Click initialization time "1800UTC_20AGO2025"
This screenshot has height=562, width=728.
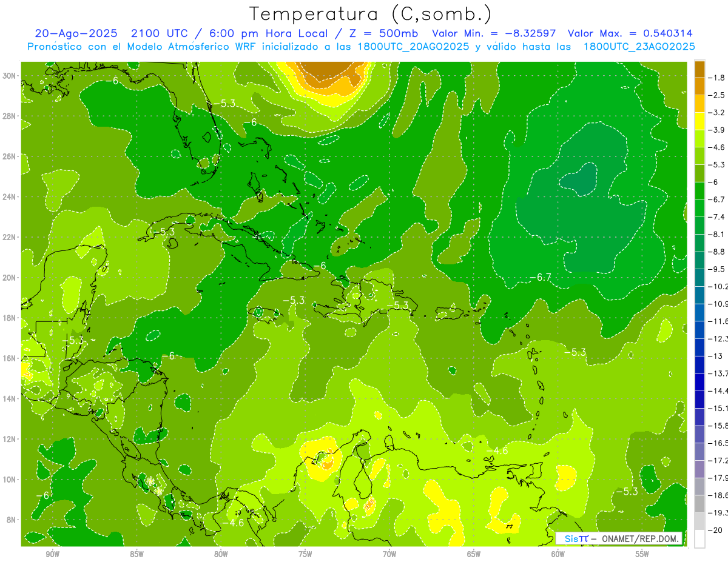coord(412,47)
